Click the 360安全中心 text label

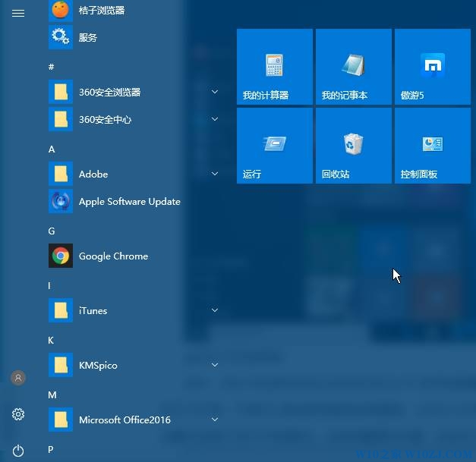click(105, 120)
